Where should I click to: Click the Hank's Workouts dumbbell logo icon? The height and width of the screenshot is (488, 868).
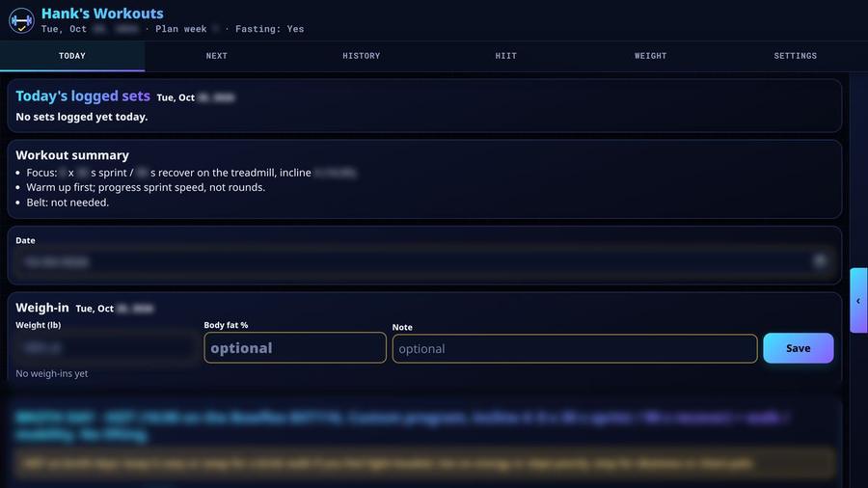pyautogui.click(x=21, y=20)
